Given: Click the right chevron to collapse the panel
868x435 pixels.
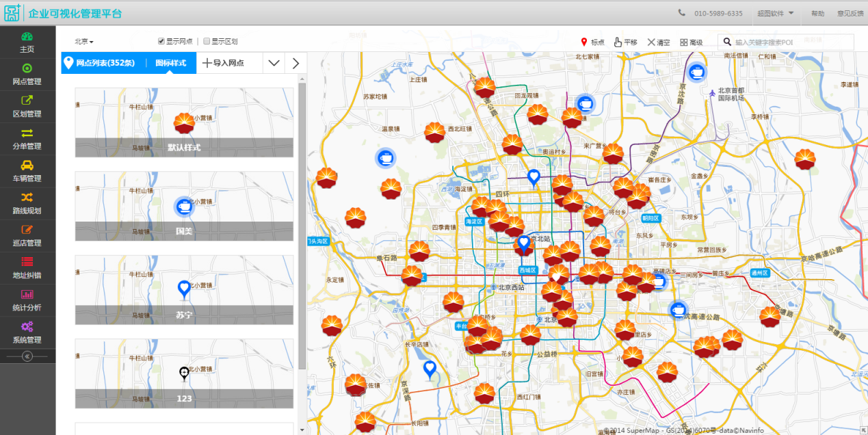Looking at the screenshot, I should coord(295,63).
